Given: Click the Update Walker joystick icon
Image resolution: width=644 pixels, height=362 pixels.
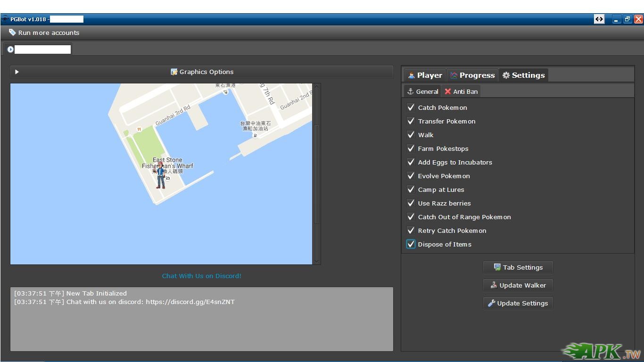Looking at the screenshot, I should point(494,285).
